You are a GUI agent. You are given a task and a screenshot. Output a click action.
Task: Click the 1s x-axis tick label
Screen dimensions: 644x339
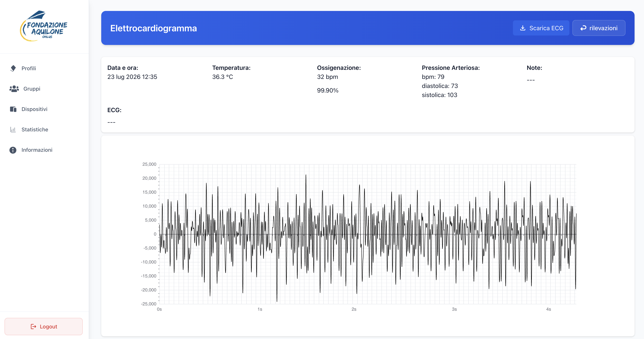pos(260,309)
